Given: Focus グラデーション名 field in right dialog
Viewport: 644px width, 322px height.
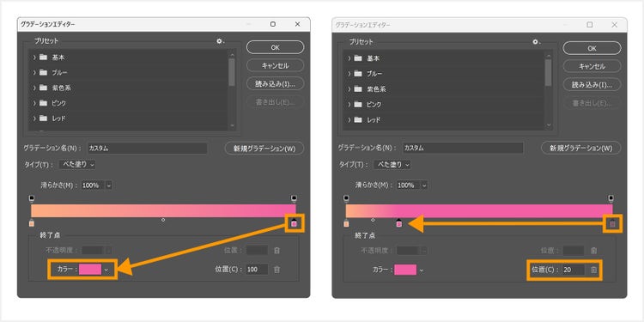Looking at the screenshot, I should 463,149.
